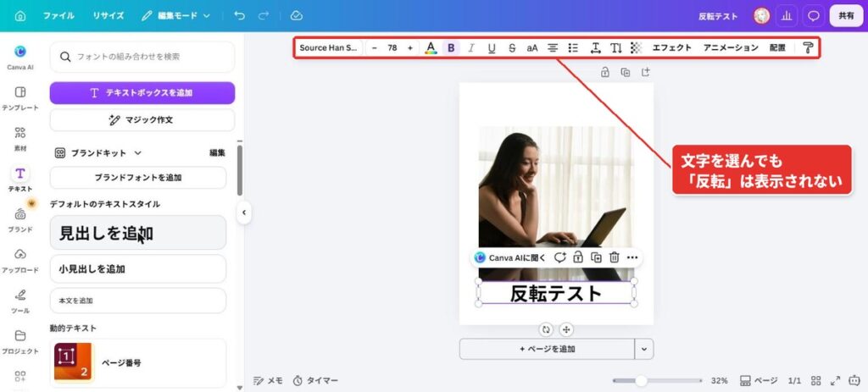Decrease font size with minus button
The width and height of the screenshot is (868, 392).
[x=375, y=48]
